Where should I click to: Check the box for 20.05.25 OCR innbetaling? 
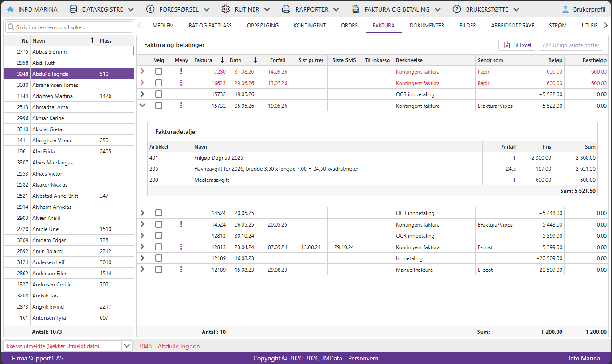(159, 213)
